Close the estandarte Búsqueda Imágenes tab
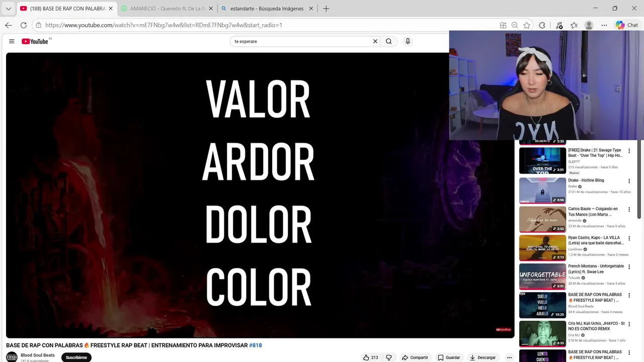644x362 pixels. (x=311, y=9)
